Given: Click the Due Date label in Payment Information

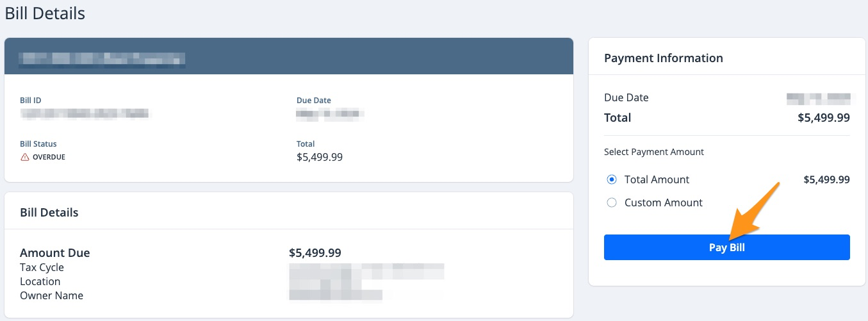Looking at the screenshot, I should pos(626,98).
